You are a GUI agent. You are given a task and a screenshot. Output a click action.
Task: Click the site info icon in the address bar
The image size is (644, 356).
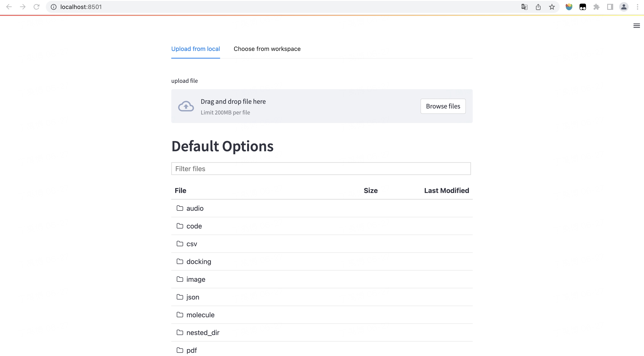point(54,7)
